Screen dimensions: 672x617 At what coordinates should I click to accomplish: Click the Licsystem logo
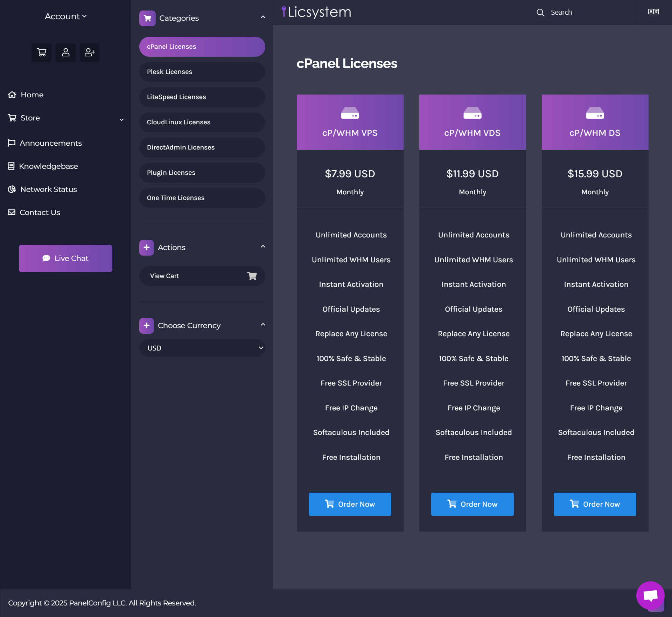coord(316,12)
